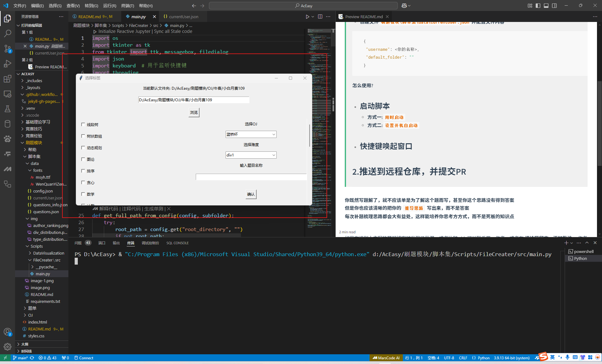The image size is (602, 364).
Task: Toggle primary sidebar layout icon
Action: coord(538,6)
